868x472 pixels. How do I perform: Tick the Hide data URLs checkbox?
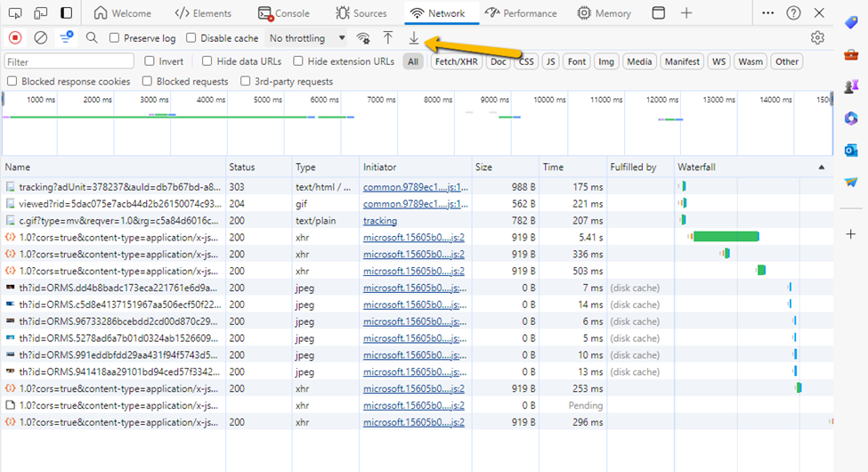point(207,61)
